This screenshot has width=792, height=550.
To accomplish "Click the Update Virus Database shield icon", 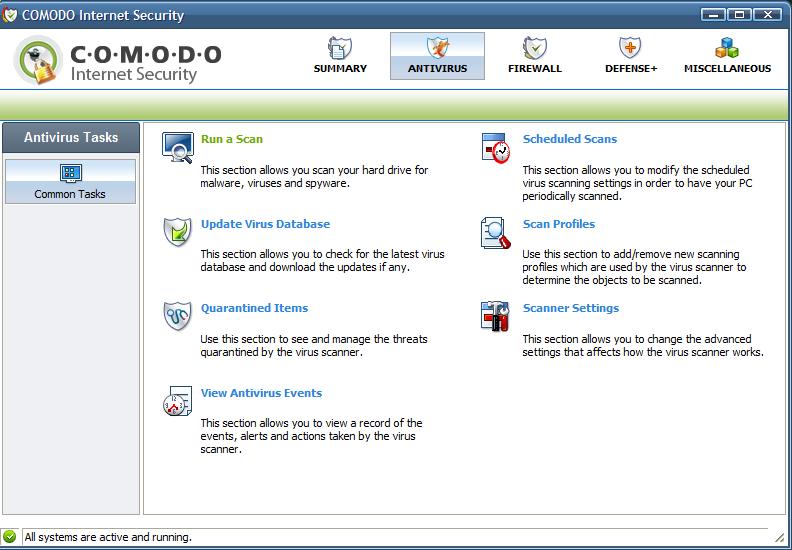I will tap(177, 232).
